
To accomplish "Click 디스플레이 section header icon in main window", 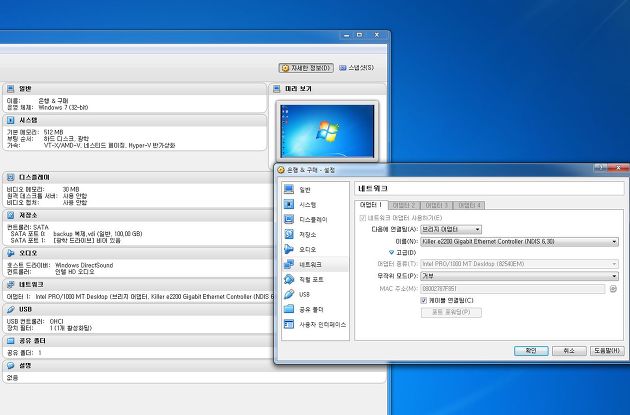I will tap(10, 177).
